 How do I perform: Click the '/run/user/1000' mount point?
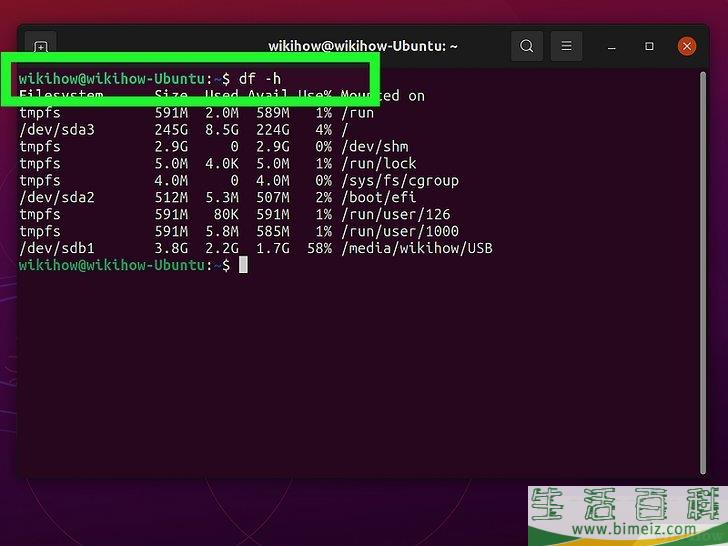(400, 231)
